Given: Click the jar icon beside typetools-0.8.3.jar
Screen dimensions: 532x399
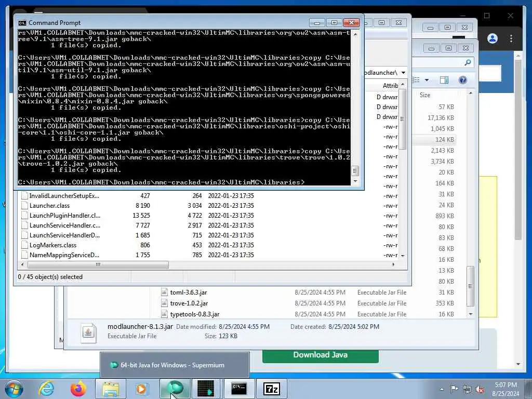Looking at the screenshot, I should [164, 314].
